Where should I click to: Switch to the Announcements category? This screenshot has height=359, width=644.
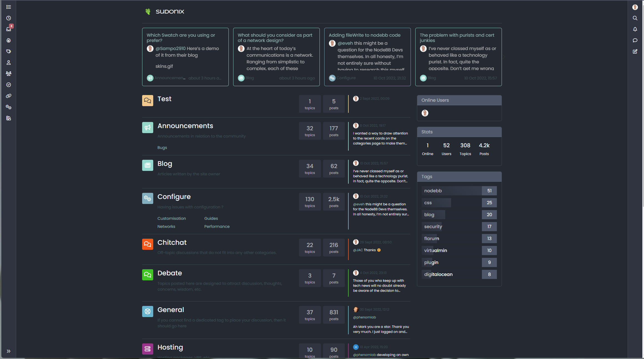click(x=185, y=126)
